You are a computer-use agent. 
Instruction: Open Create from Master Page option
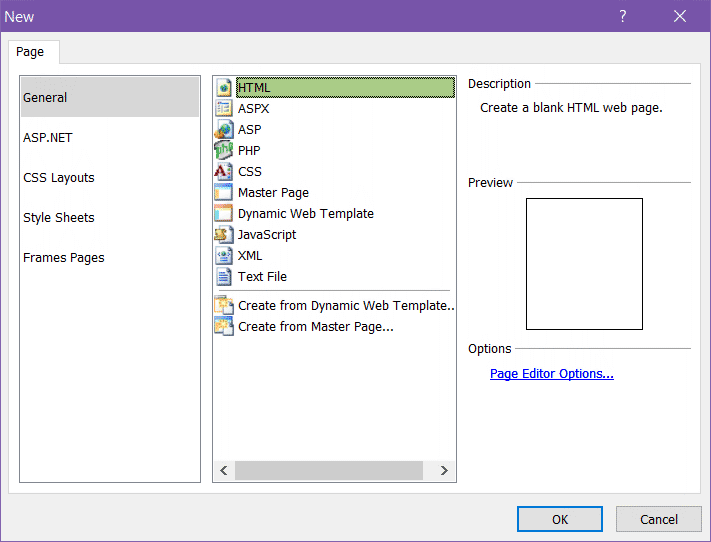(x=315, y=327)
